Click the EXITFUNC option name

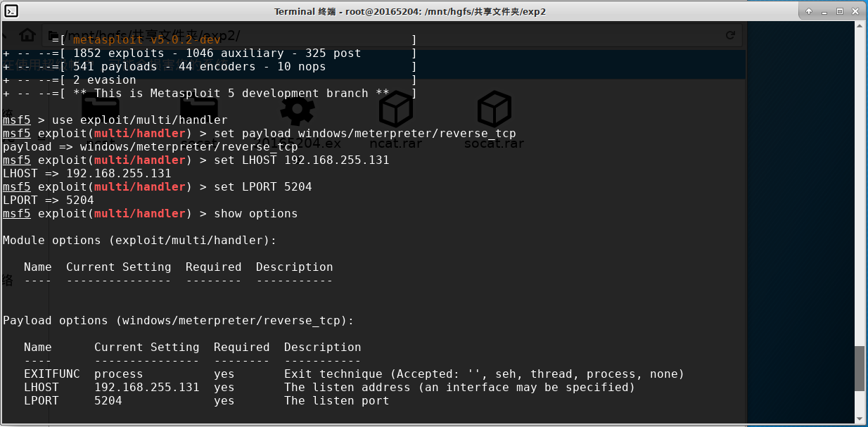(51, 374)
